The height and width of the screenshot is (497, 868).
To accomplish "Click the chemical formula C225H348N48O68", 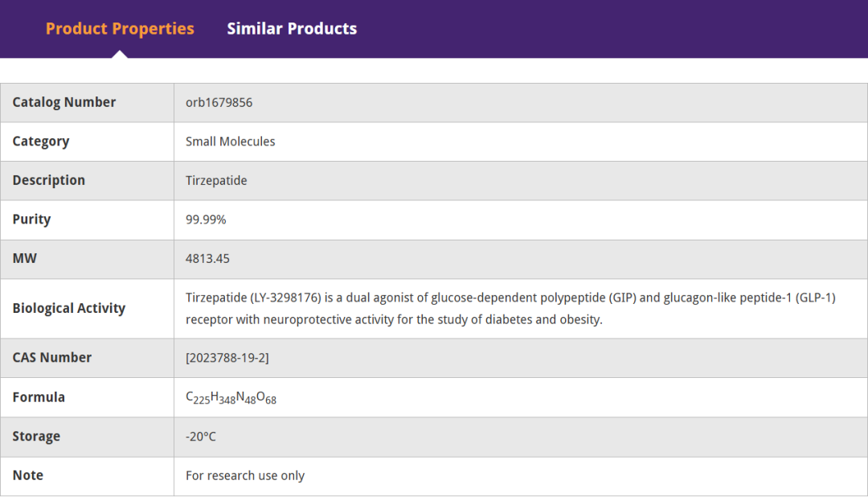I will coord(231,397).
